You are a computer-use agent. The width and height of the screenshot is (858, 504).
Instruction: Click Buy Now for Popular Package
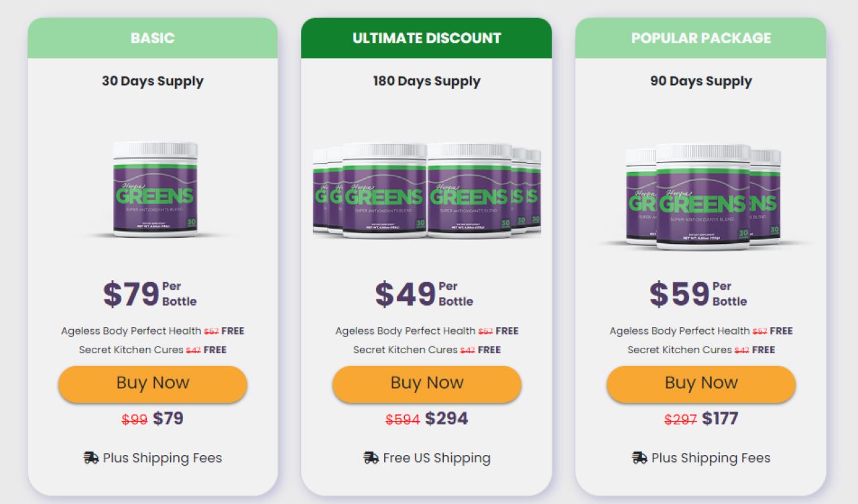point(701,384)
